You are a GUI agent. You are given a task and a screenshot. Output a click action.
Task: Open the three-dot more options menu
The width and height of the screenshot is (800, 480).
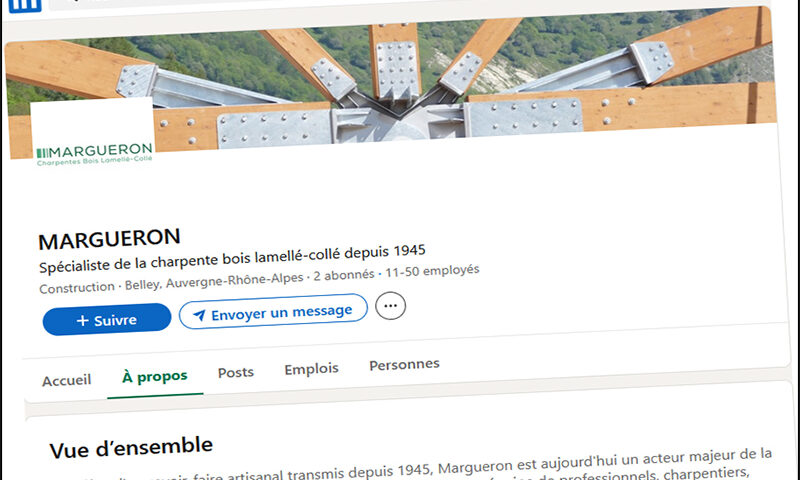coord(390,306)
